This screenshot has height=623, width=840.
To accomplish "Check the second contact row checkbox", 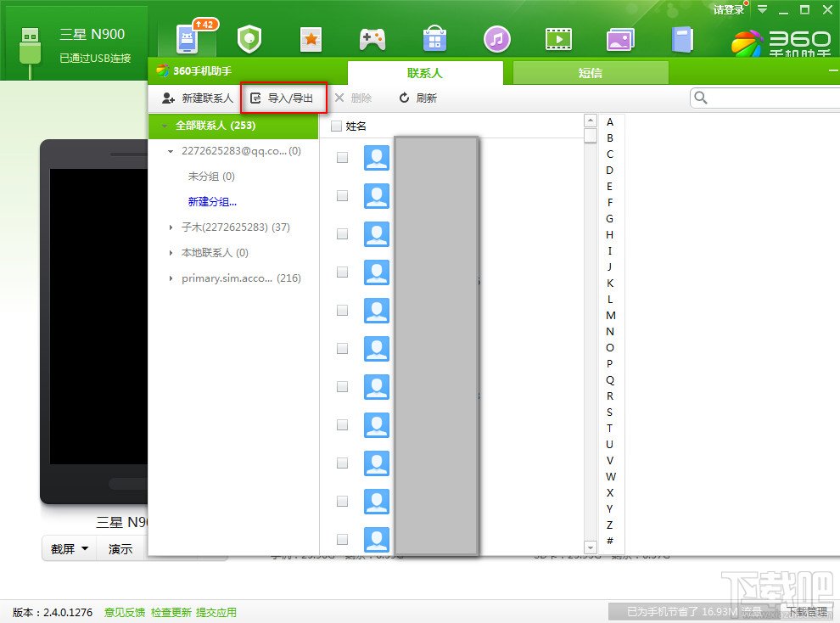I will (x=342, y=195).
